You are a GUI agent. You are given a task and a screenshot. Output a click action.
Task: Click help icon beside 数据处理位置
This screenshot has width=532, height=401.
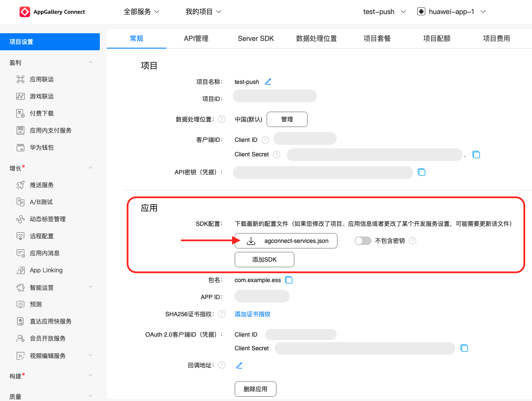pyautogui.click(x=222, y=119)
